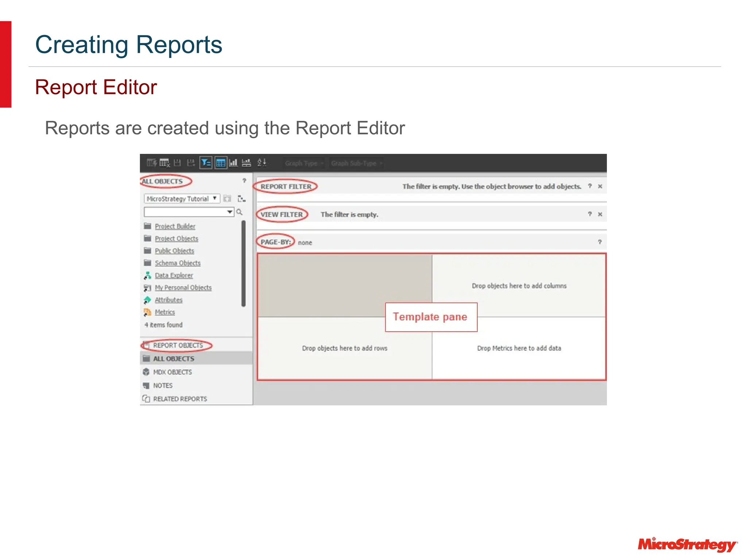Image resolution: width=747 pixels, height=560 pixels.
Task: Open the Metrics link
Action: point(165,312)
